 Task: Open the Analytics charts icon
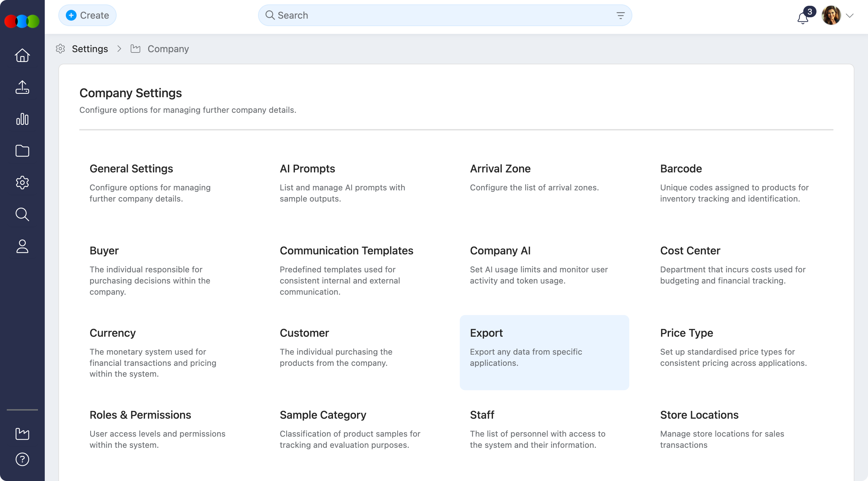[22, 119]
